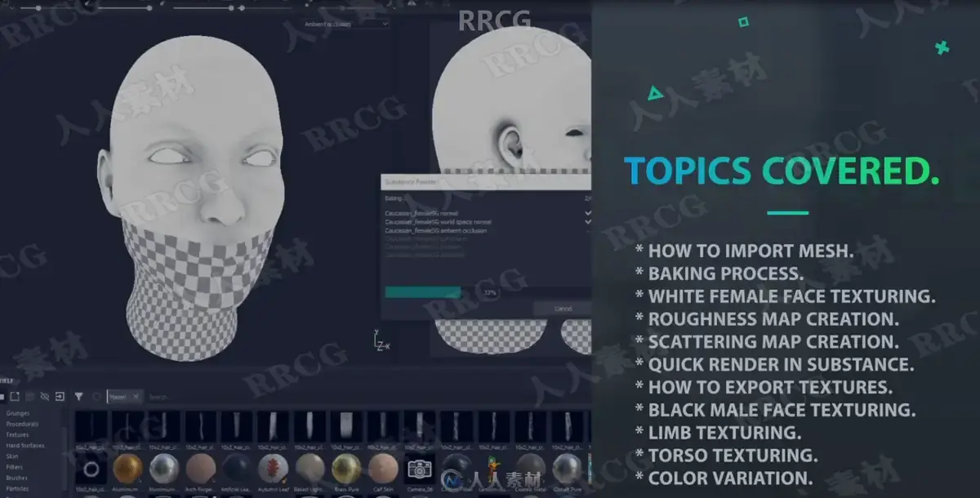Select the Coated Metal material sphere
The width and height of the screenshot is (980, 498).
531,469
